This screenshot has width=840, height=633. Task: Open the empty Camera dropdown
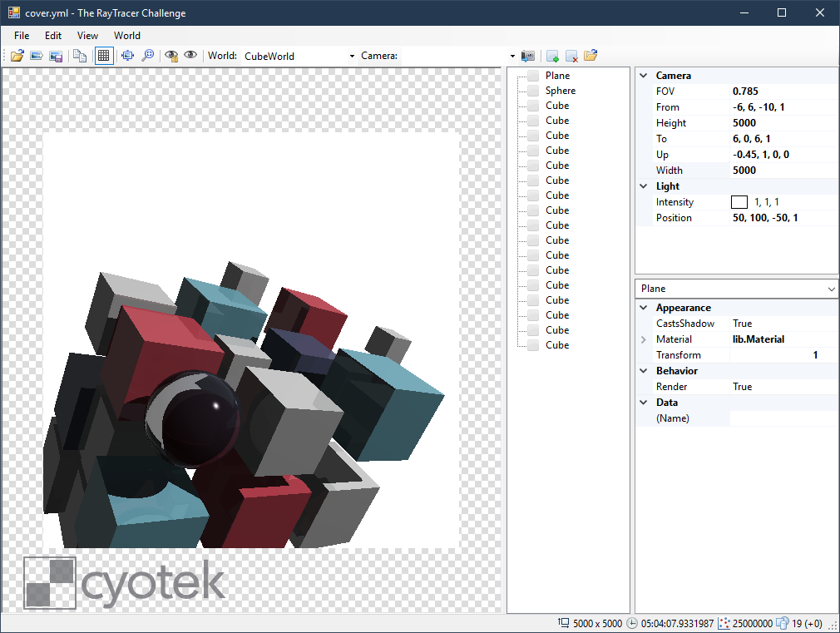point(511,56)
